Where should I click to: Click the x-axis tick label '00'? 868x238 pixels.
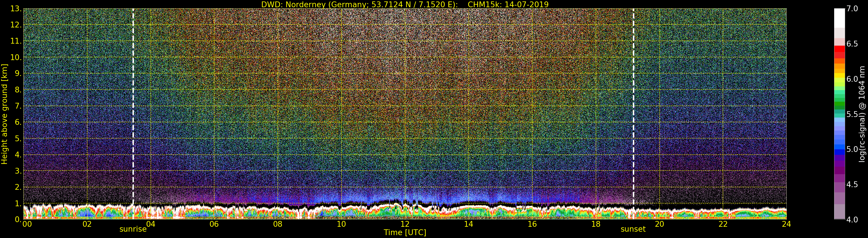tap(27, 224)
